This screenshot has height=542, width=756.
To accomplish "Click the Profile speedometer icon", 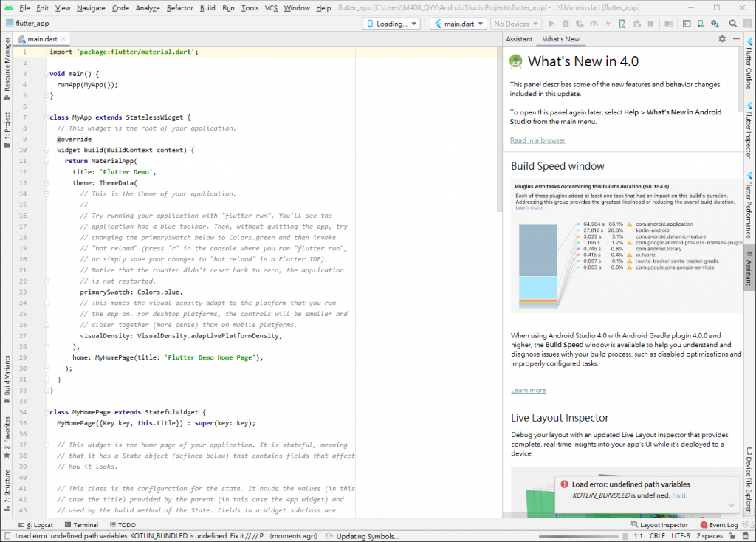I will coord(594,24).
